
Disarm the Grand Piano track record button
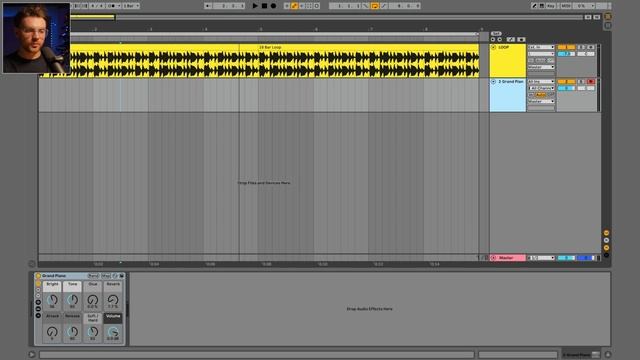point(591,82)
